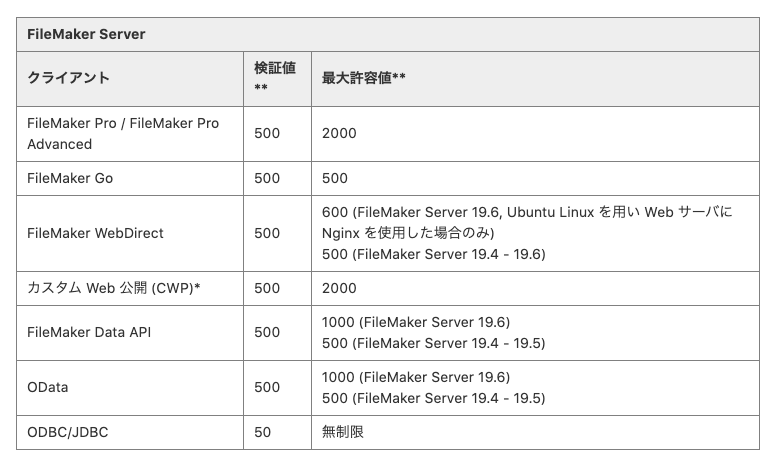This screenshot has width=777, height=465.
Task: Select the ODBC/JDBC row label
Action: (x=67, y=432)
